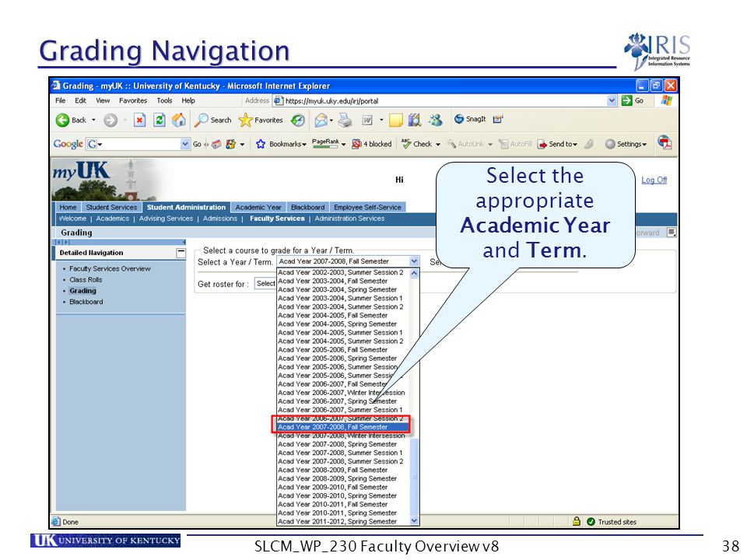Expand the Bookmarks dropdown arrow
The height and width of the screenshot is (560, 747).
[304, 145]
